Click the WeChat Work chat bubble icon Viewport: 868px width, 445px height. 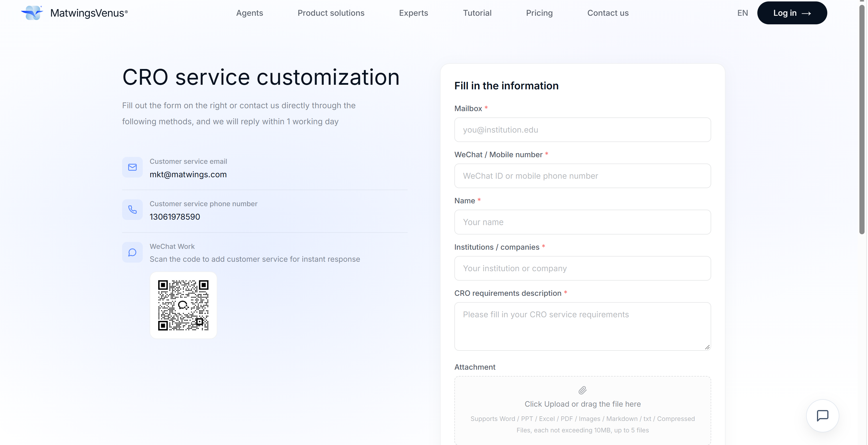132,253
